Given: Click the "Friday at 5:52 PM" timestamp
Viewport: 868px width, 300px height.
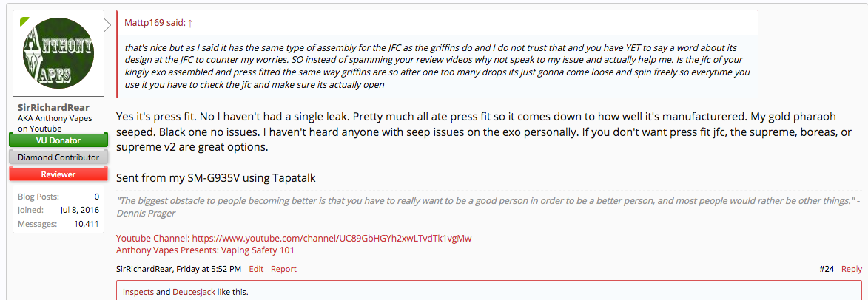Looking at the screenshot, I should pyautogui.click(x=215, y=270).
